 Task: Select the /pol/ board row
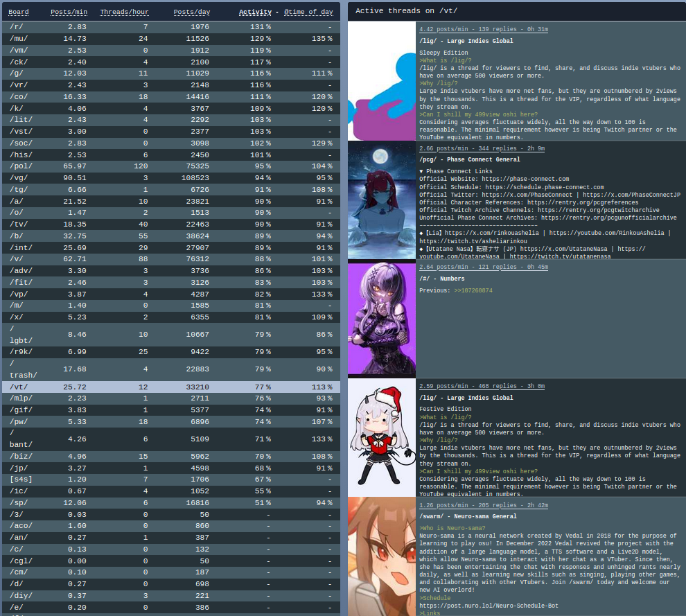click(171, 166)
